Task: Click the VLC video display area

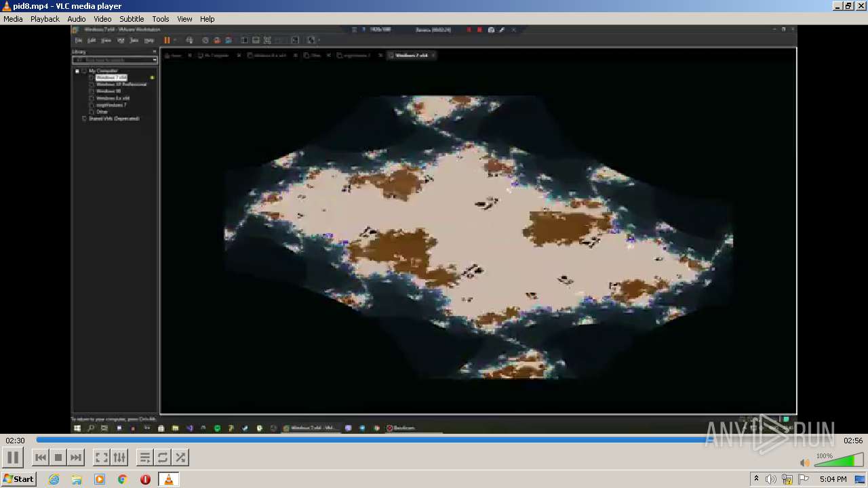Action: (x=434, y=229)
